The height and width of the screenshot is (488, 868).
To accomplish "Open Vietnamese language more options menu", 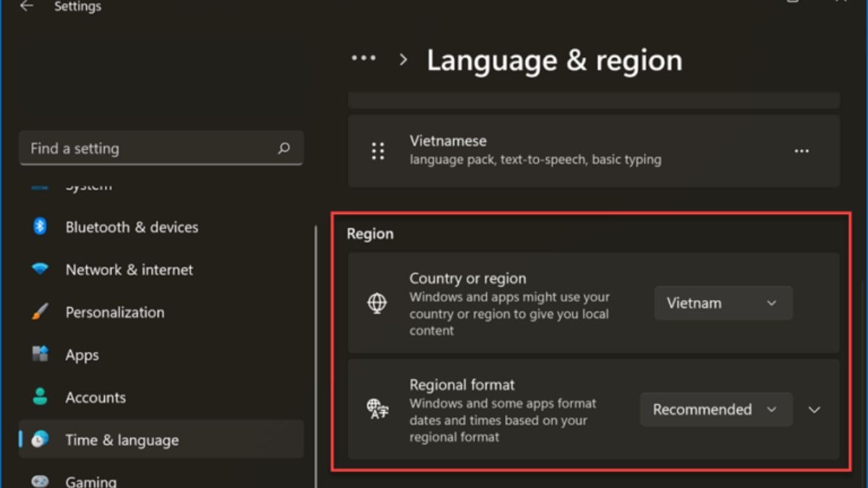I will [801, 151].
